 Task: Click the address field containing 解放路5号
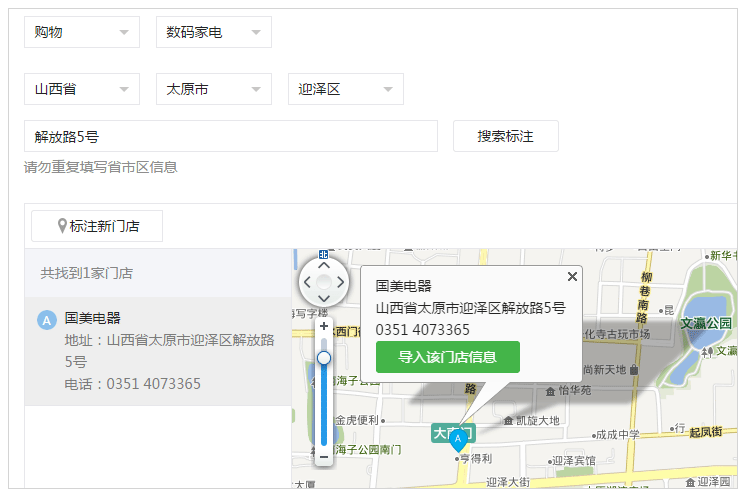230,136
